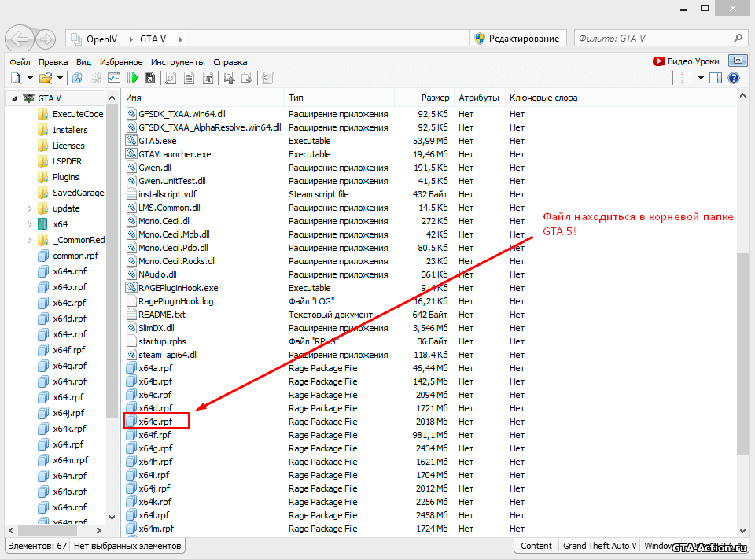755x560 pixels.
Task: Collapse the GTA V root tree node
Action: pos(14,98)
